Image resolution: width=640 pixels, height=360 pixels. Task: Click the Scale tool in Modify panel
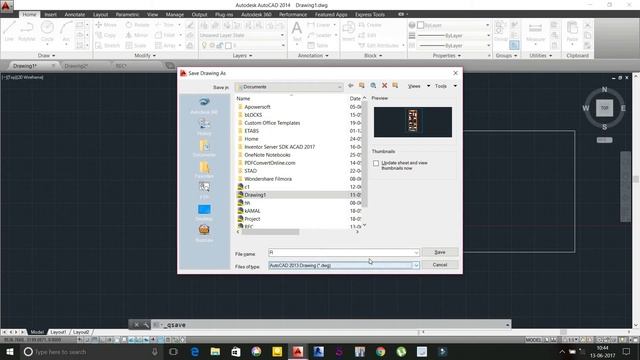point(136,45)
